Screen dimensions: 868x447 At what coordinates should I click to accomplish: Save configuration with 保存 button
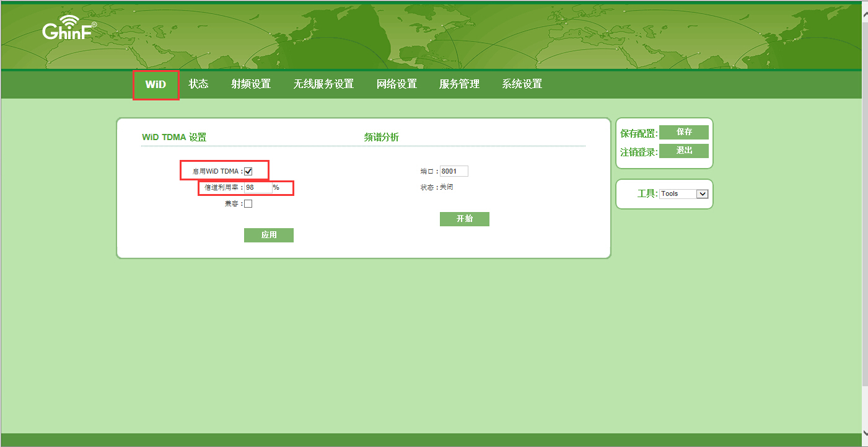(x=683, y=132)
